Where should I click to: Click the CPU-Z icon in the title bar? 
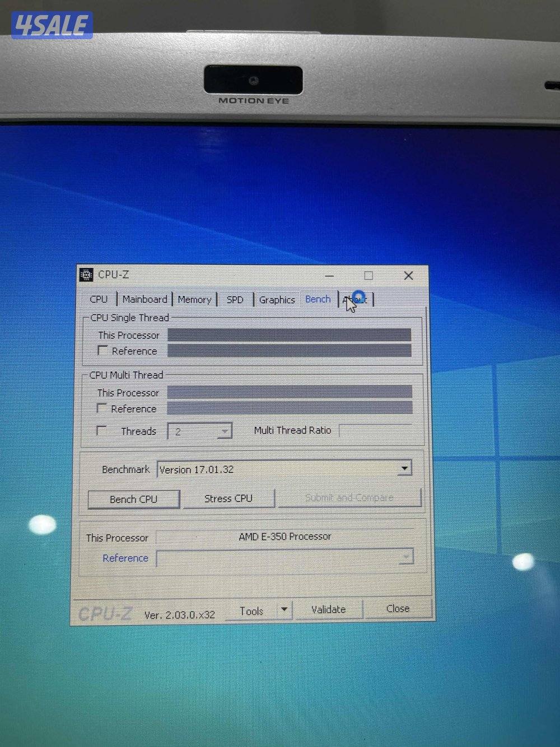[x=87, y=275]
